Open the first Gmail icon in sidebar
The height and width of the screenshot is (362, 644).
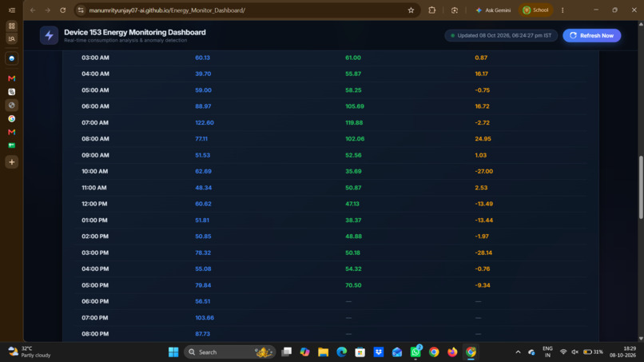(x=12, y=78)
